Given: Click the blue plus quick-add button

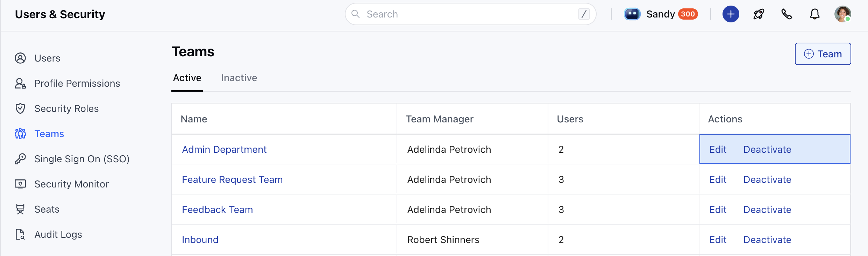Looking at the screenshot, I should click(x=731, y=14).
